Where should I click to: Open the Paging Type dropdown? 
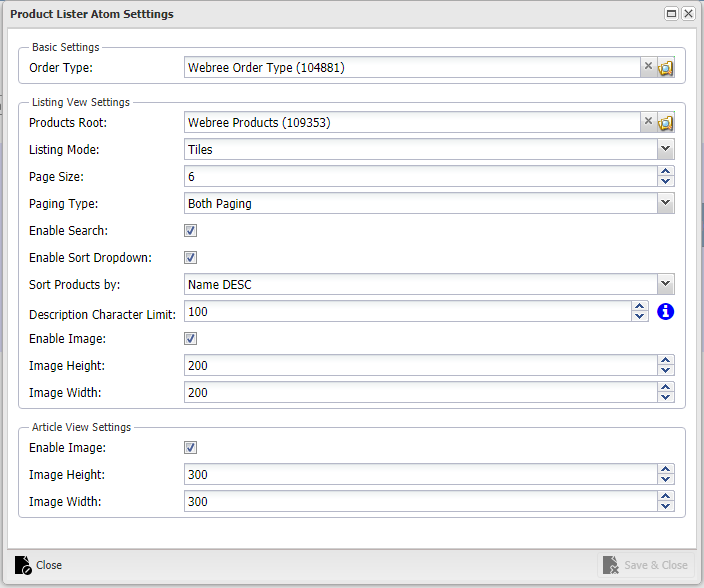[665, 203]
